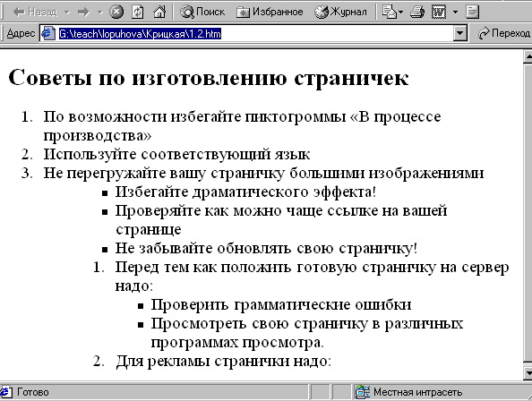Viewport: 532px width, 401px height.
Task: Click item Для рекламы странички надо:
Action: pyautogui.click(x=223, y=361)
